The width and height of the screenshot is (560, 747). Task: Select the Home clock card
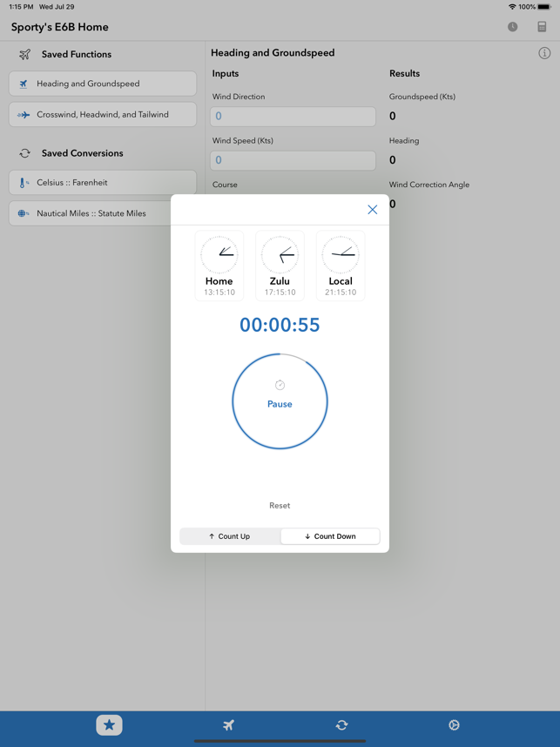[x=219, y=266]
